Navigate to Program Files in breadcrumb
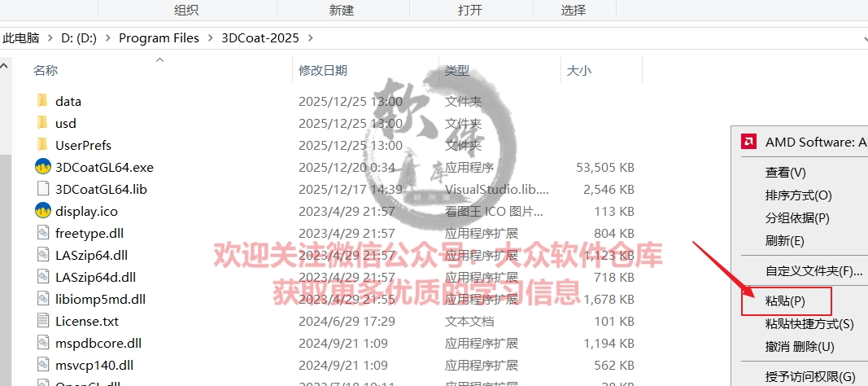Image resolution: width=868 pixels, height=386 pixels. coord(159,38)
